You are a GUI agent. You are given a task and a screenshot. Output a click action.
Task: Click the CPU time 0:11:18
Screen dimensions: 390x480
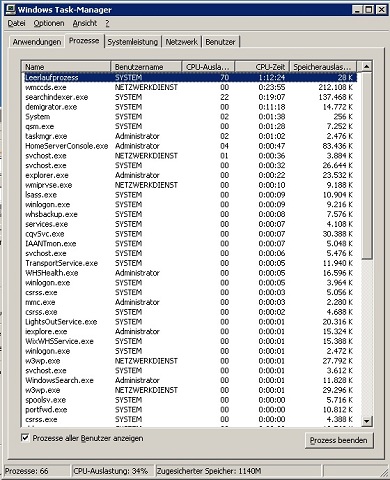tap(272, 107)
